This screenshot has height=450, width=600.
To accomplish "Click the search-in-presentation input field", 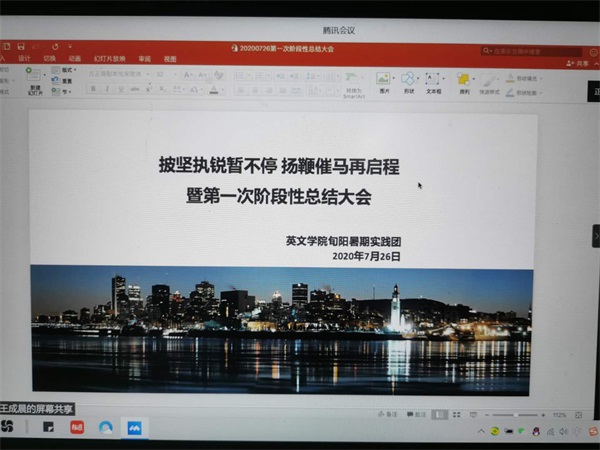I will coord(531,51).
